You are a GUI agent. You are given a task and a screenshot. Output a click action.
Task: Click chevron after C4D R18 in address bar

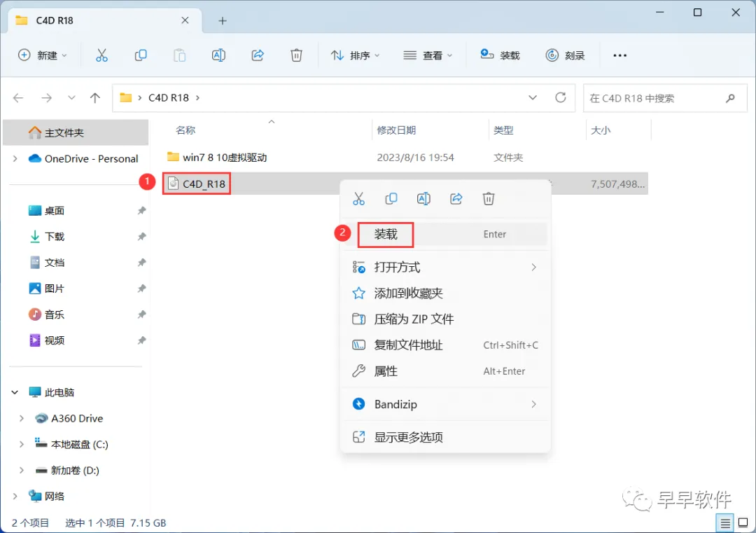[x=197, y=98]
